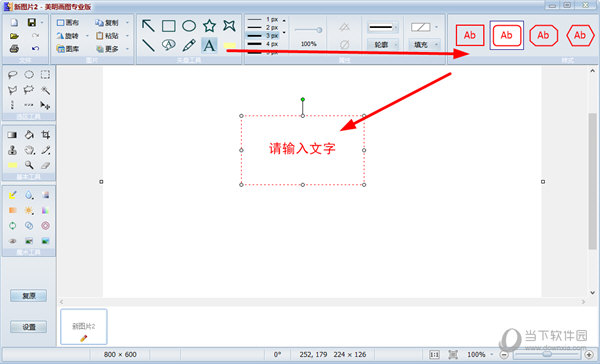Image resolution: width=600 pixels, height=364 pixels.
Task: Apply the square Ab text frame style
Action: click(470, 35)
